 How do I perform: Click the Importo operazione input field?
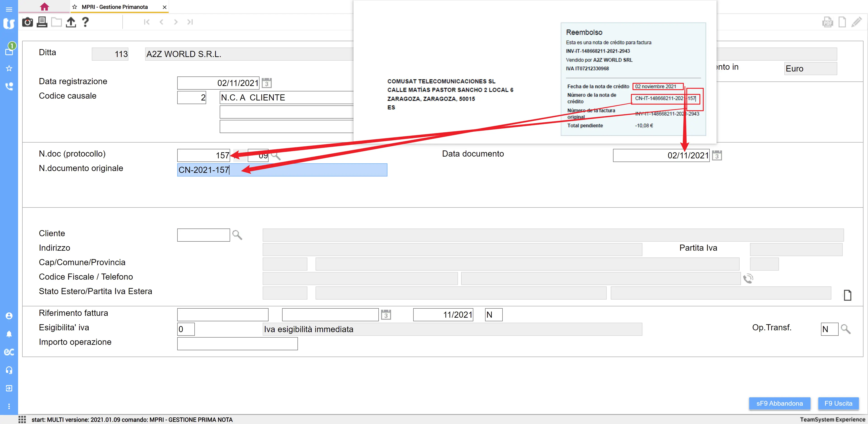pyautogui.click(x=237, y=343)
